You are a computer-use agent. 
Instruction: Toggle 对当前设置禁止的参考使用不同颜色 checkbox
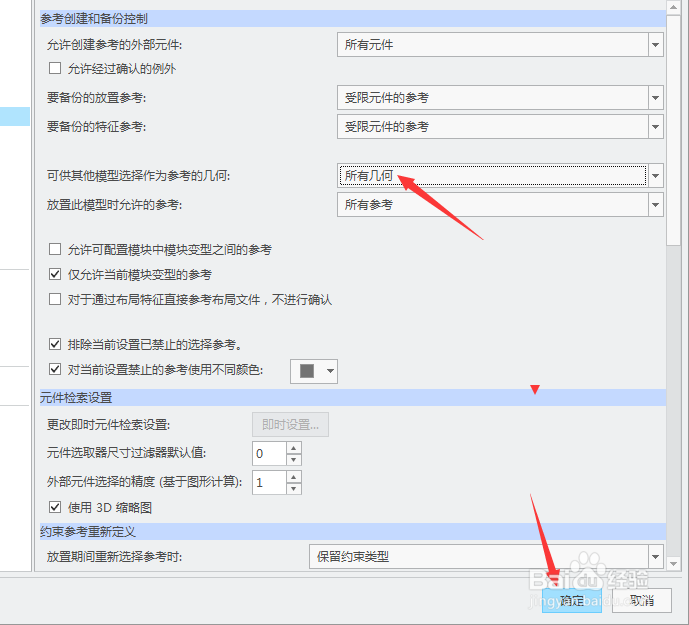click(55, 369)
